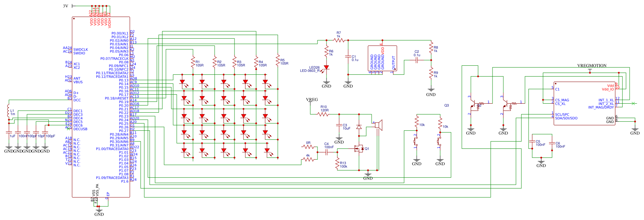This screenshot has height=220, width=644.
Task: Select the C4 100nF capacitor
Action: [x=327, y=152]
